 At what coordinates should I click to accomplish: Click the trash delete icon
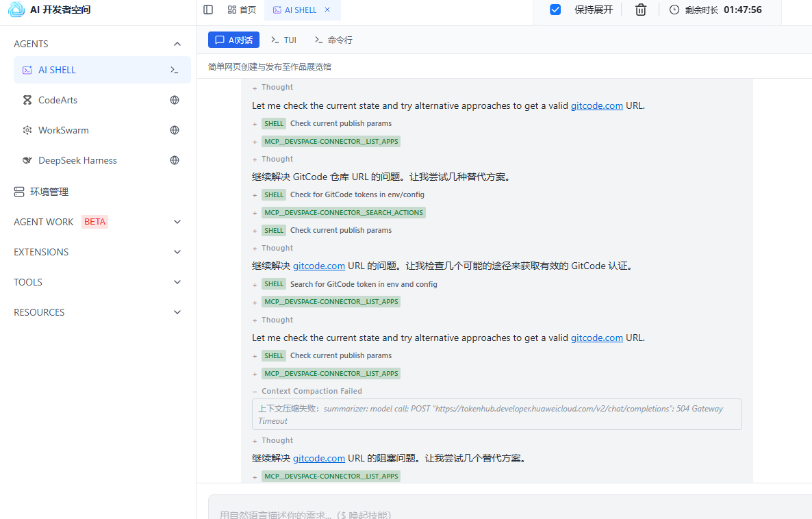tap(641, 10)
